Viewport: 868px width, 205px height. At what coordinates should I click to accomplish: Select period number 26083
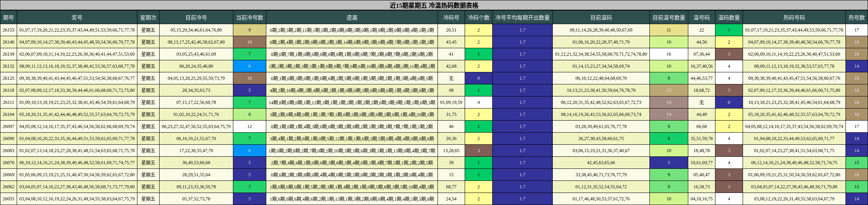[x=9, y=151]
